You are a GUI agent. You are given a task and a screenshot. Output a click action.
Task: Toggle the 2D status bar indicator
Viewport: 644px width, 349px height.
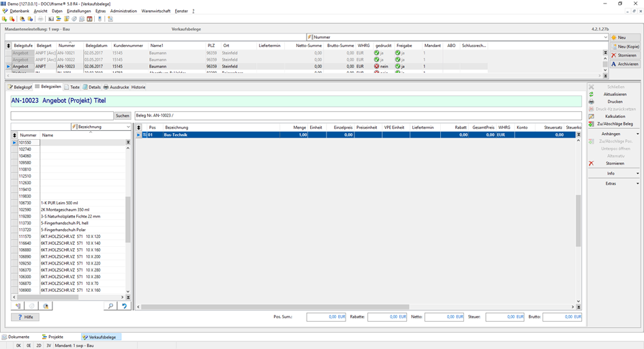point(39,346)
